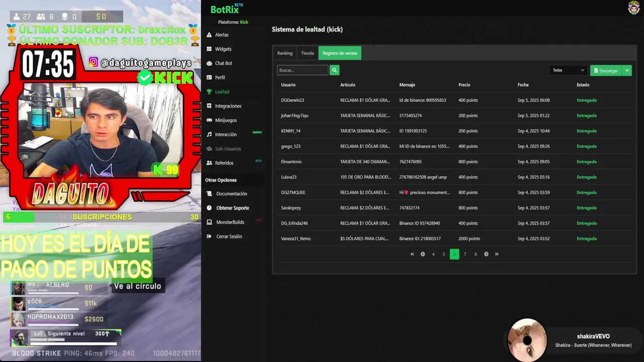Sort by the Usuario column header
644x362 pixels.
[288, 85]
